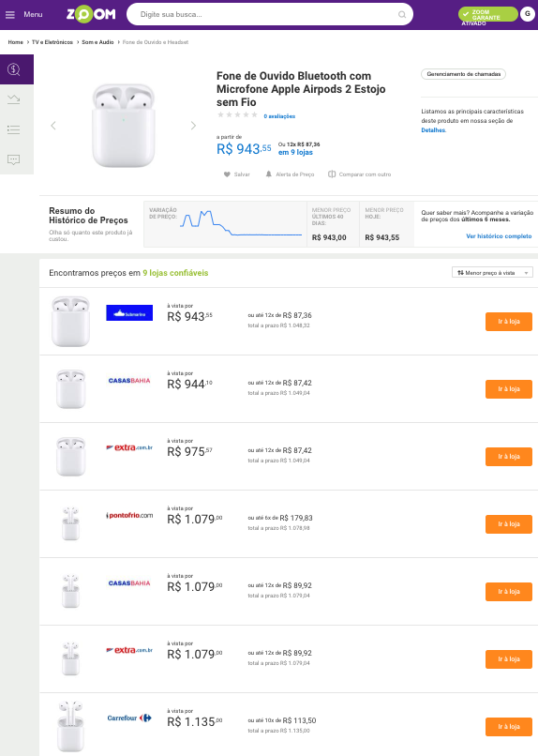The height and width of the screenshot is (756, 538).
Task: Go to TV e Eletrônicos breadcrumb
Action: 52,42
